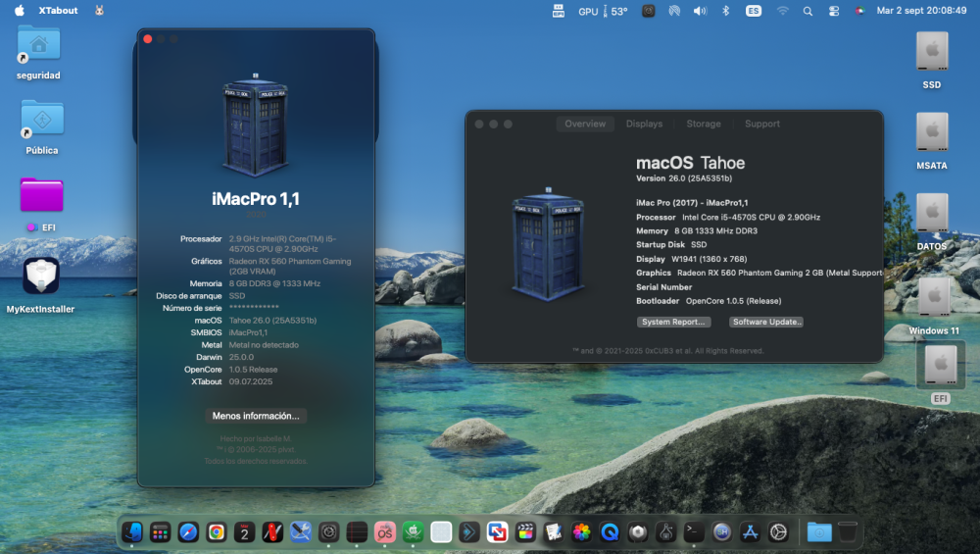Open the Downloads folder in Dock
Viewport: 980px width, 554px height.
tap(818, 532)
